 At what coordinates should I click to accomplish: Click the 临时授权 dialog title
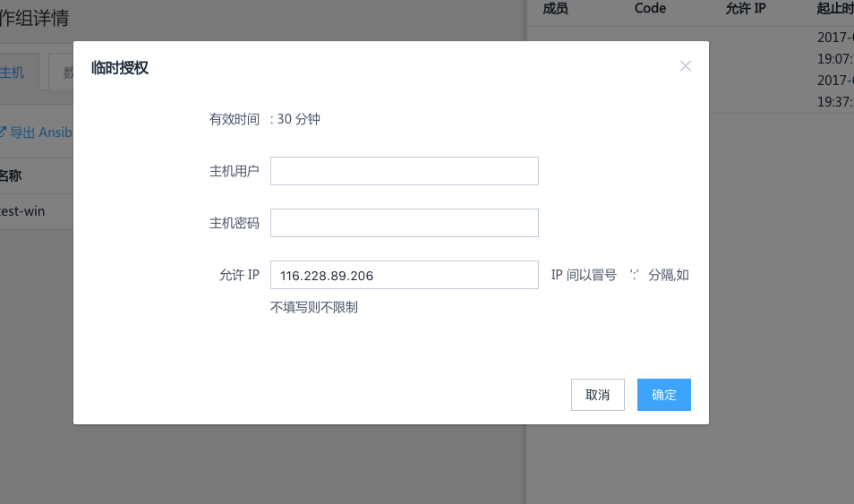click(x=120, y=68)
